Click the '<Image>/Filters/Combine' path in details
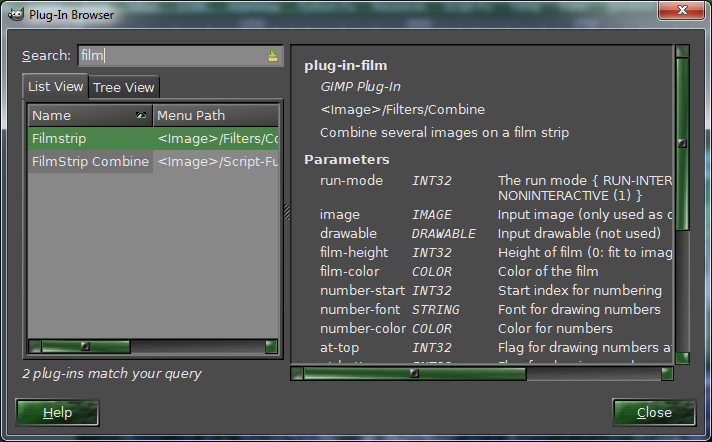 point(402,109)
